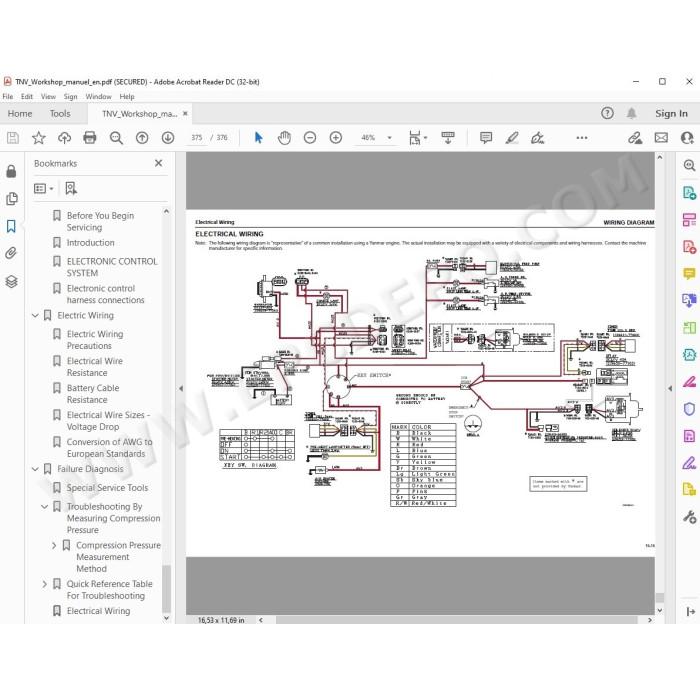Switch to the Tools tab
The image size is (700, 700).
60,114
